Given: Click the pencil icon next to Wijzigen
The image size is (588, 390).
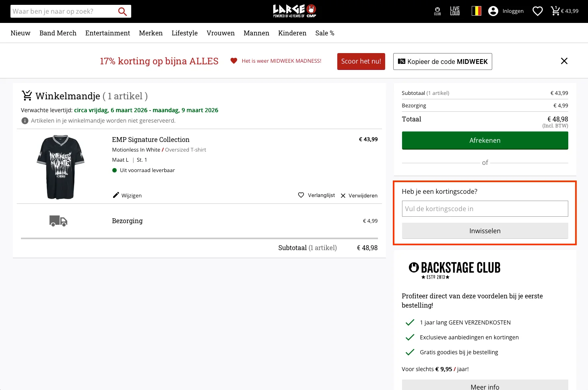Looking at the screenshot, I should pos(116,195).
